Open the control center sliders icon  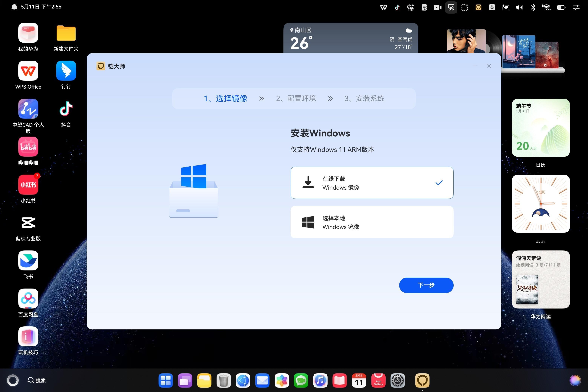[576, 8]
